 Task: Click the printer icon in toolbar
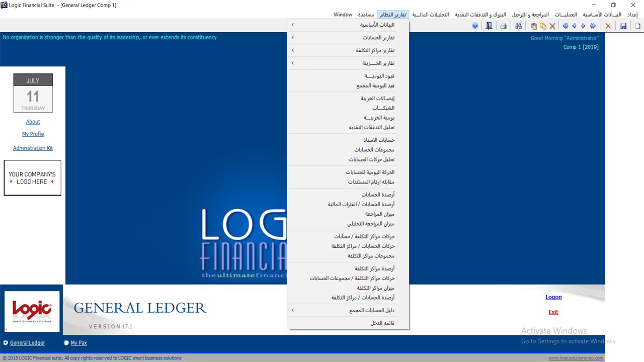pyautogui.click(x=503, y=26)
